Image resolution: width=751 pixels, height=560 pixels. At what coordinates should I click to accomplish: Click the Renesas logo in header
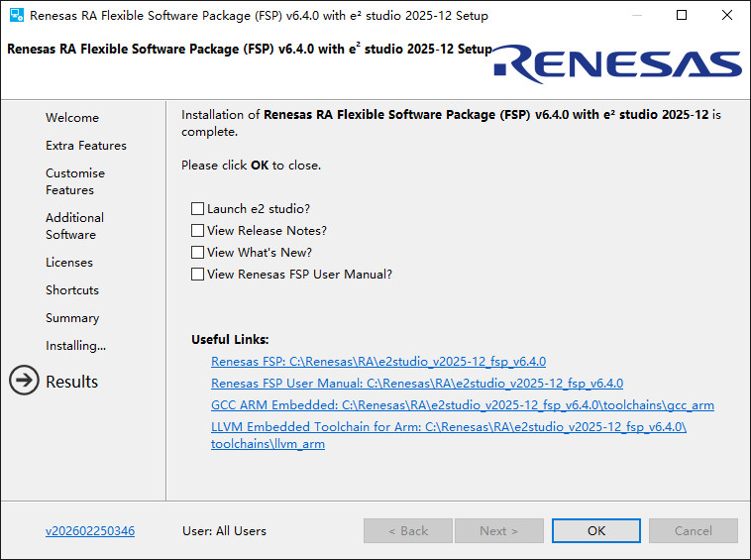point(617,64)
